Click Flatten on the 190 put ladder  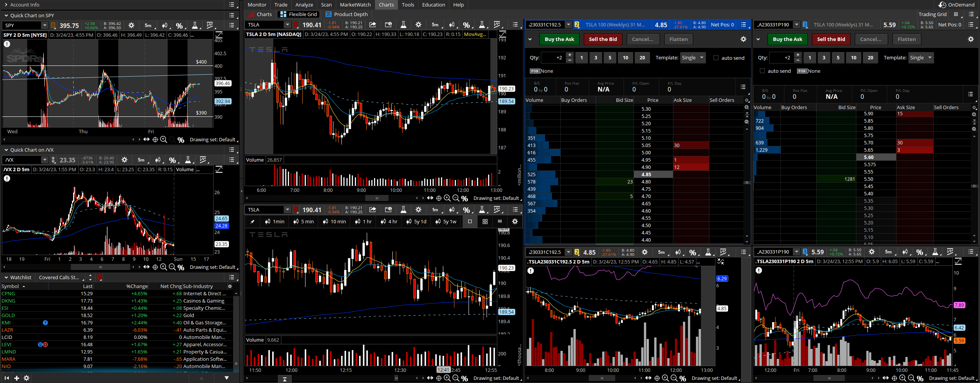(x=906, y=39)
